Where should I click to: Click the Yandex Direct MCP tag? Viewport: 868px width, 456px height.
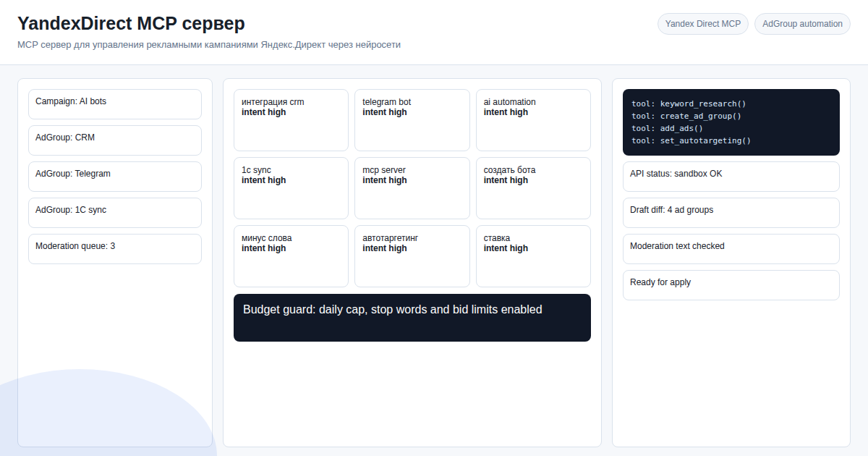pos(703,24)
